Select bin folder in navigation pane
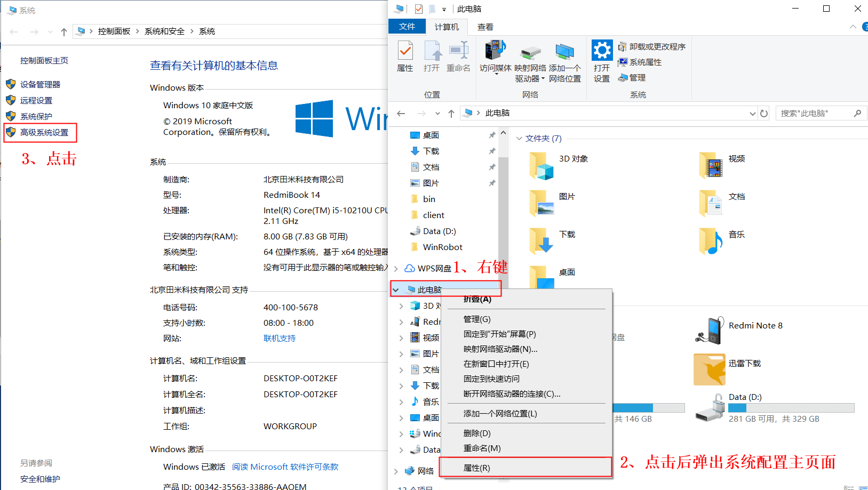The image size is (868, 490). 429,199
